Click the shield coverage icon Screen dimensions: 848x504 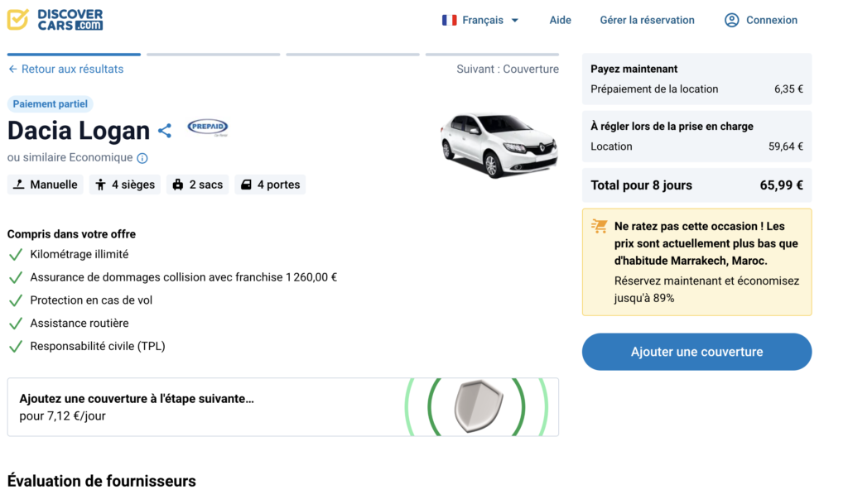(479, 406)
